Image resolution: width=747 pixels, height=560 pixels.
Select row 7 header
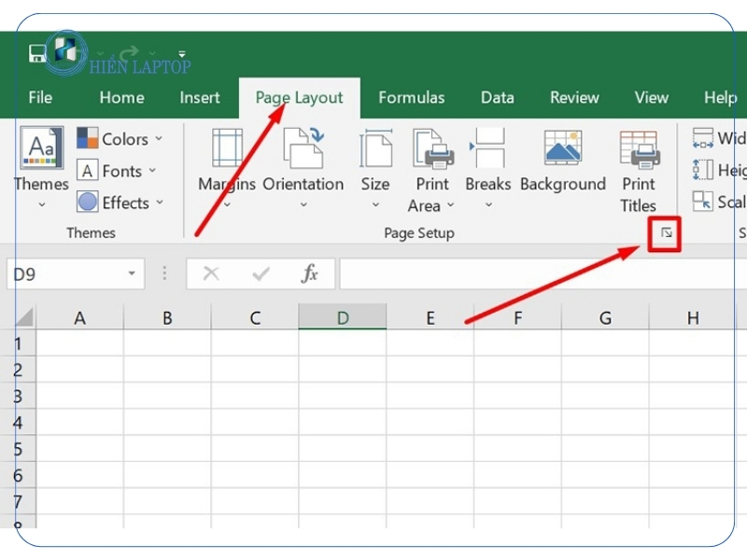coord(18,501)
